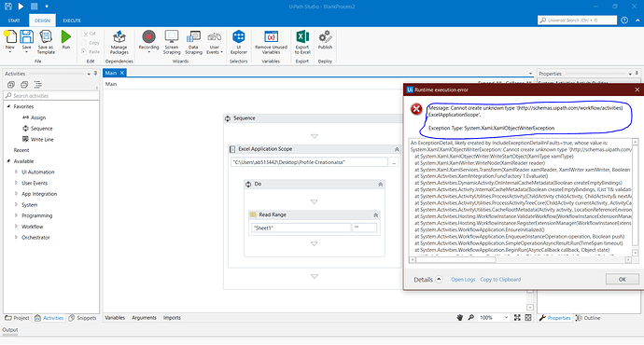The height and width of the screenshot is (345, 644).
Task: Expand the UI Automation category
Action: click(x=17, y=172)
